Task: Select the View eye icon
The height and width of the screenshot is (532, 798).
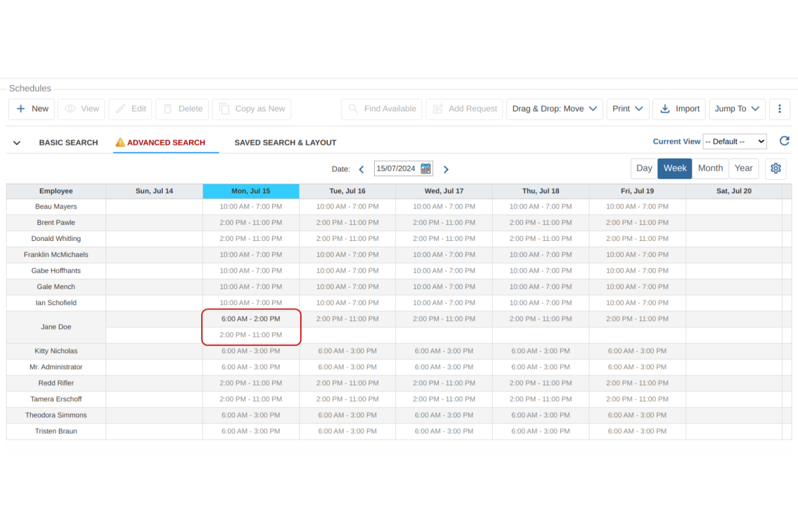Action: coord(71,109)
